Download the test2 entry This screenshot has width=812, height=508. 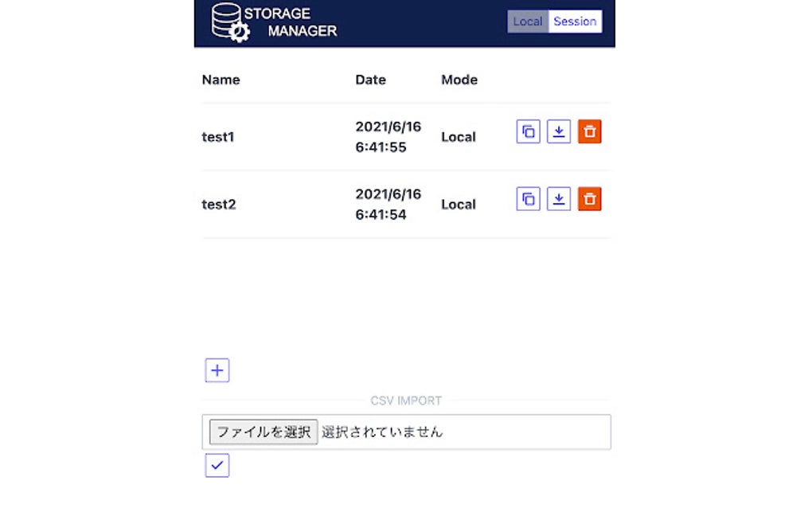[558, 199]
